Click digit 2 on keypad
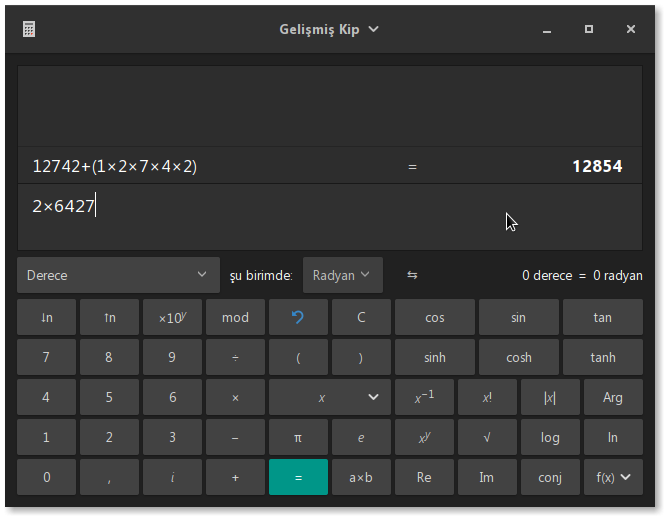Viewport: 664px width, 516px height. (109, 437)
